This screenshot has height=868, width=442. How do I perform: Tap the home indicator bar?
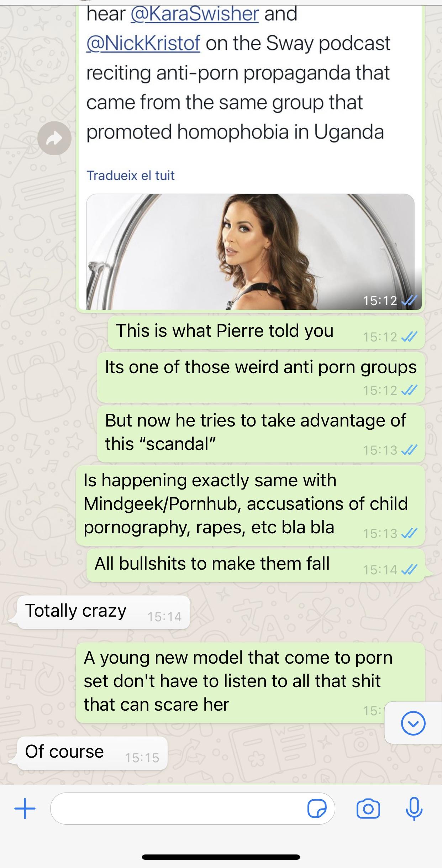coord(221,857)
